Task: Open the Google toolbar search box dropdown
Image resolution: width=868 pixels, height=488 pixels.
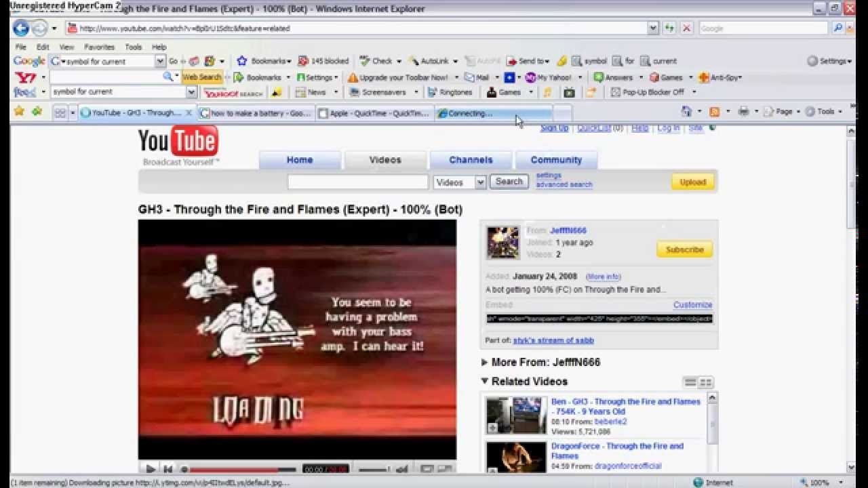Action: pos(161,61)
